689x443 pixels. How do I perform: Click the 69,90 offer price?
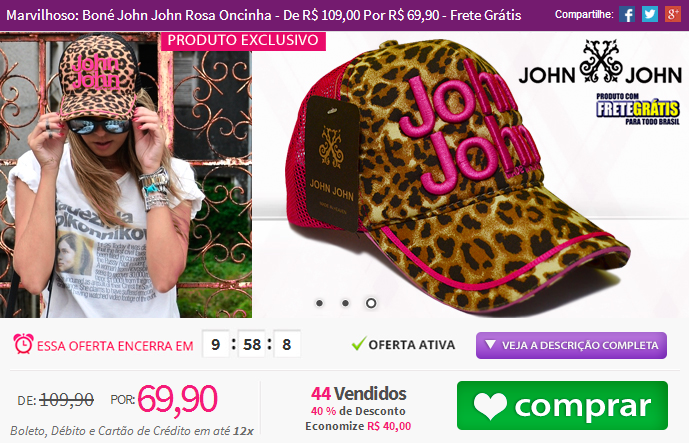[x=178, y=399]
